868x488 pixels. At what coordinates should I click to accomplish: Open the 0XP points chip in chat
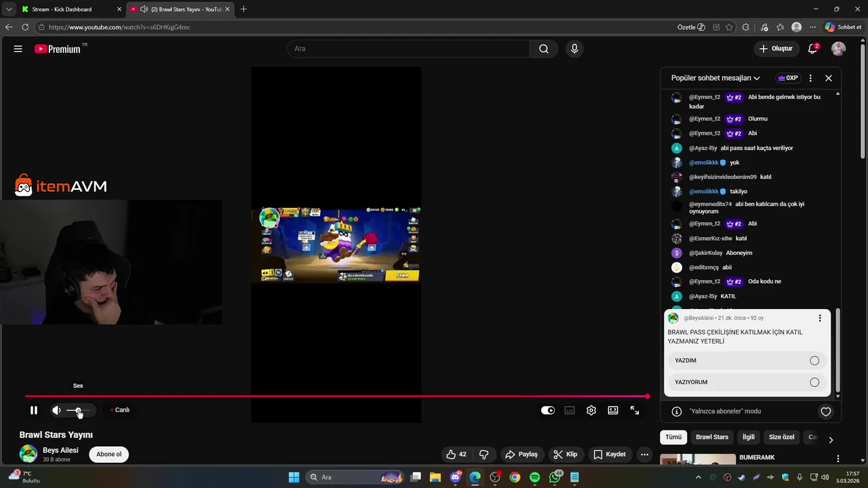(788, 78)
